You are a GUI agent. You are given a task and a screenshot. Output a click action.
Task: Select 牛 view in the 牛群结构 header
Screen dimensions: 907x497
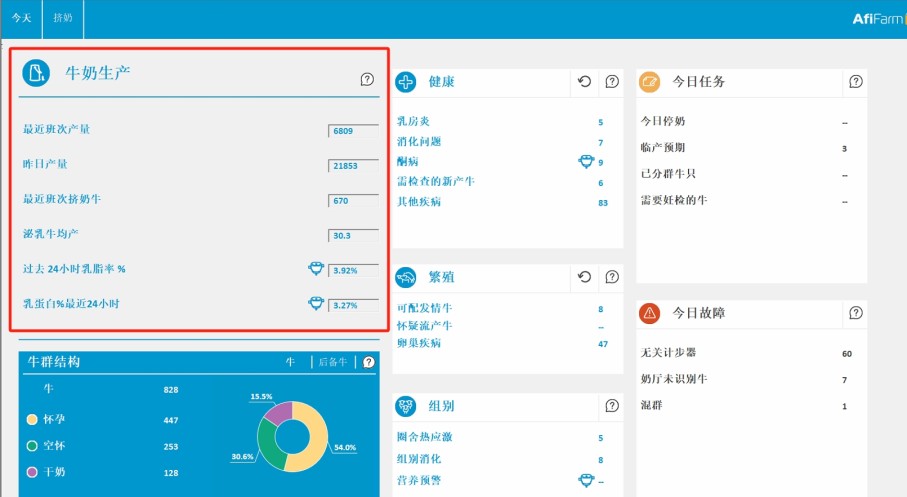click(291, 362)
